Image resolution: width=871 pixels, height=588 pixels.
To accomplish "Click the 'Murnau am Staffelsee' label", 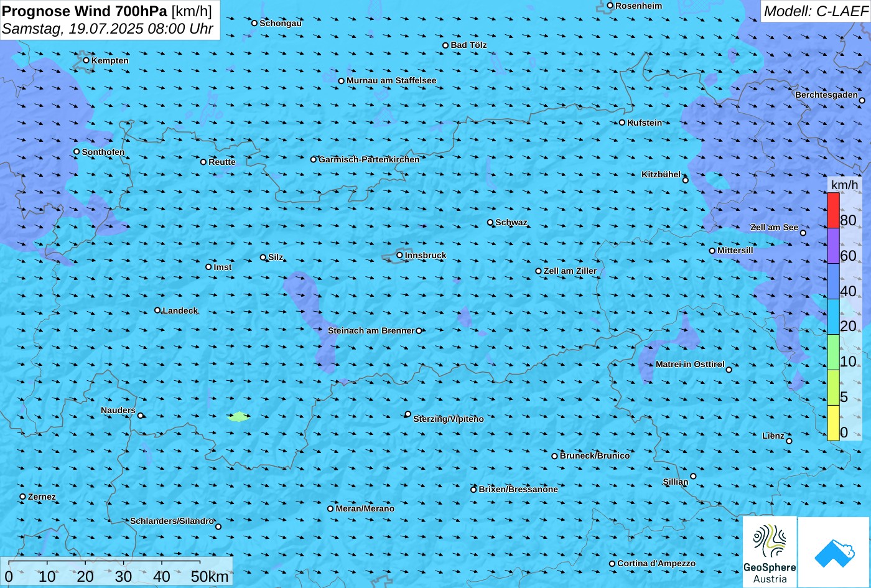I will (391, 80).
